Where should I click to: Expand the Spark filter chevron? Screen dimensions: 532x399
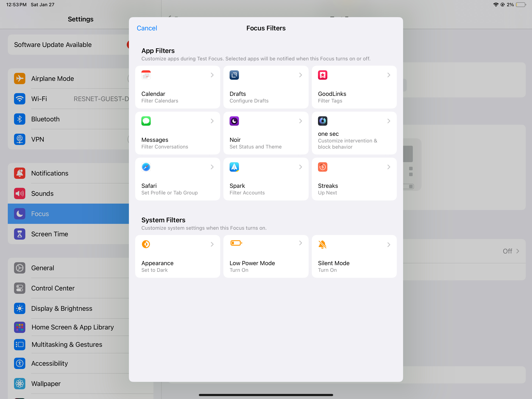pos(300,167)
